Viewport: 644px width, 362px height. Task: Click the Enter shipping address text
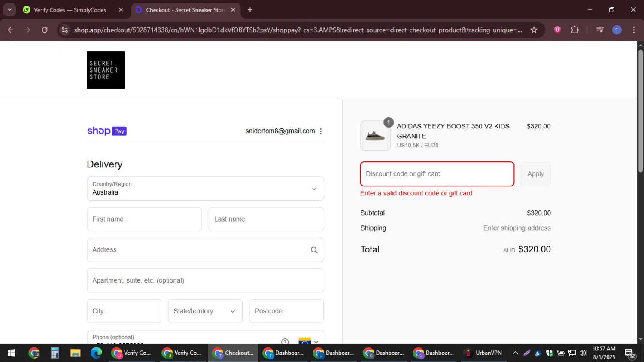point(517,228)
